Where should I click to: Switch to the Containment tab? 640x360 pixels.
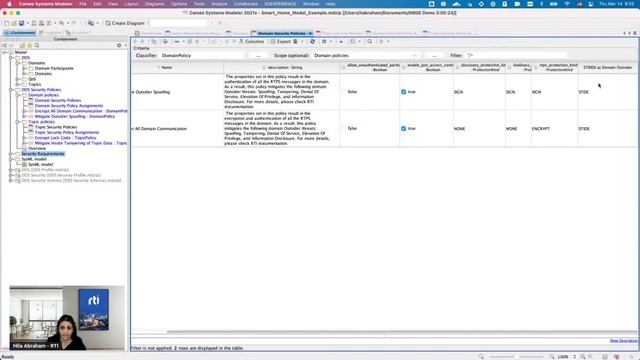pos(20,33)
